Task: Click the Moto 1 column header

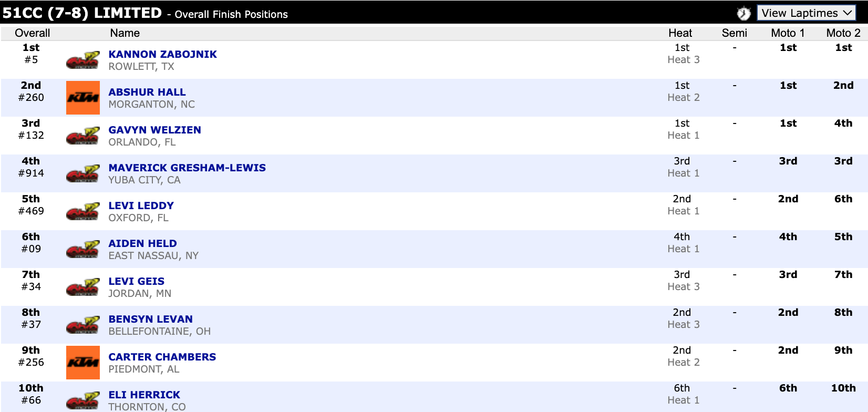Action: pyautogui.click(x=787, y=33)
